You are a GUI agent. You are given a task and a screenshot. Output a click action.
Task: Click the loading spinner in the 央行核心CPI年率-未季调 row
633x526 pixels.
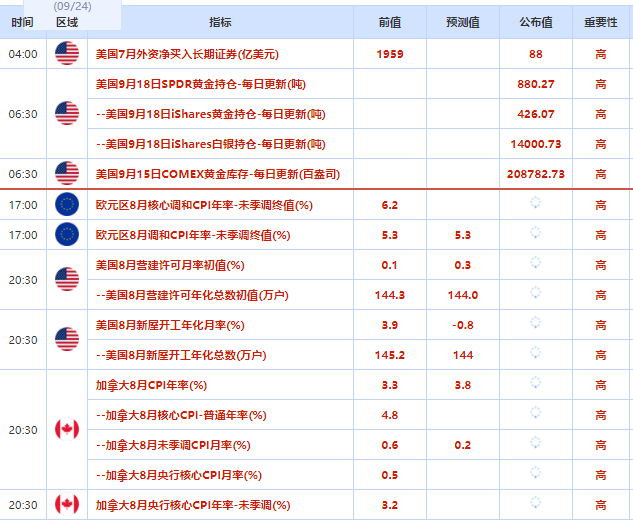pyautogui.click(x=535, y=503)
